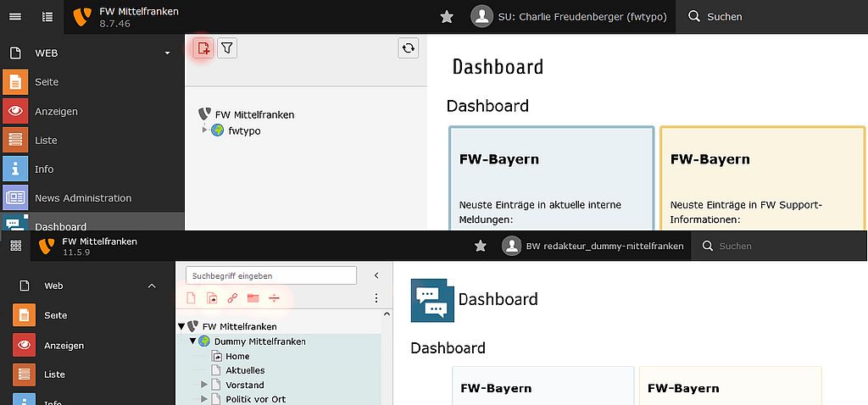This screenshot has width=868, height=405.
Task: Select the Home page in the tree
Action: (237, 357)
